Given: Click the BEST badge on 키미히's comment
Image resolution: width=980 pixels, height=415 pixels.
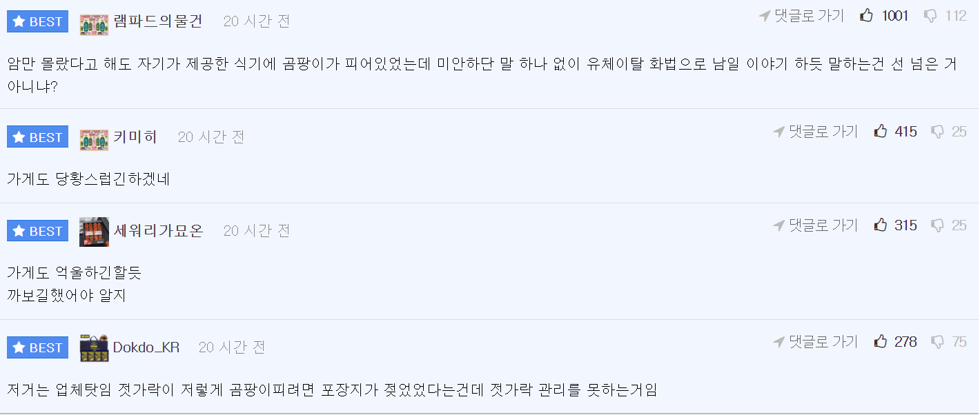Looking at the screenshot, I should (x=38, y=137).
